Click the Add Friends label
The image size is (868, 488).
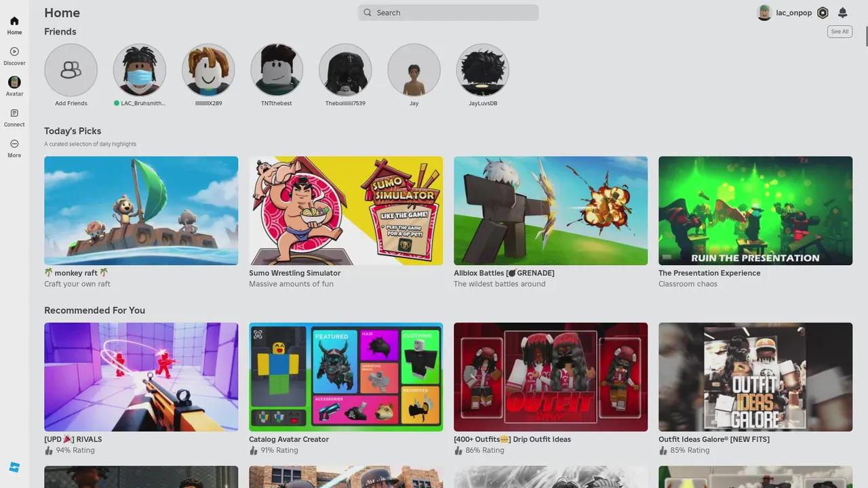(71, 104)
